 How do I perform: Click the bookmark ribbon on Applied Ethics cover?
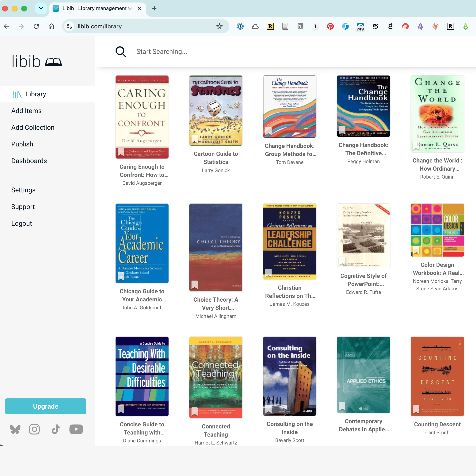(x=342, y=407)
